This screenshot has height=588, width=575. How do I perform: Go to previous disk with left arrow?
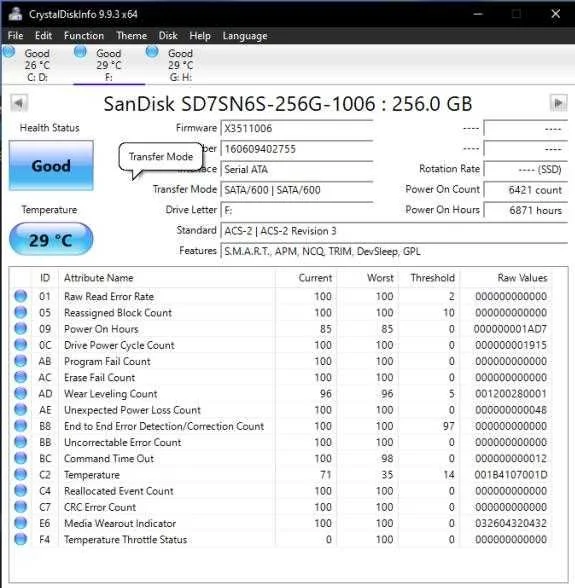point(19,103)
